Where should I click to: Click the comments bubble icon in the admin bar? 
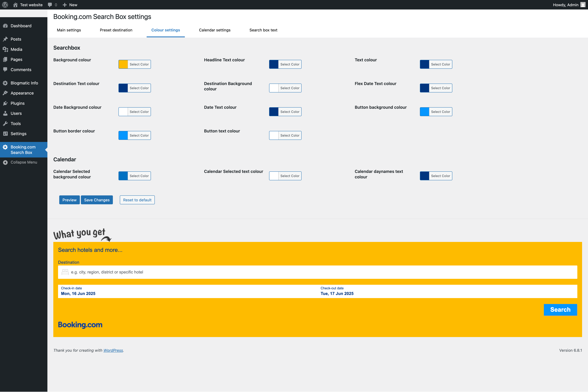click(x=50, y=5)
